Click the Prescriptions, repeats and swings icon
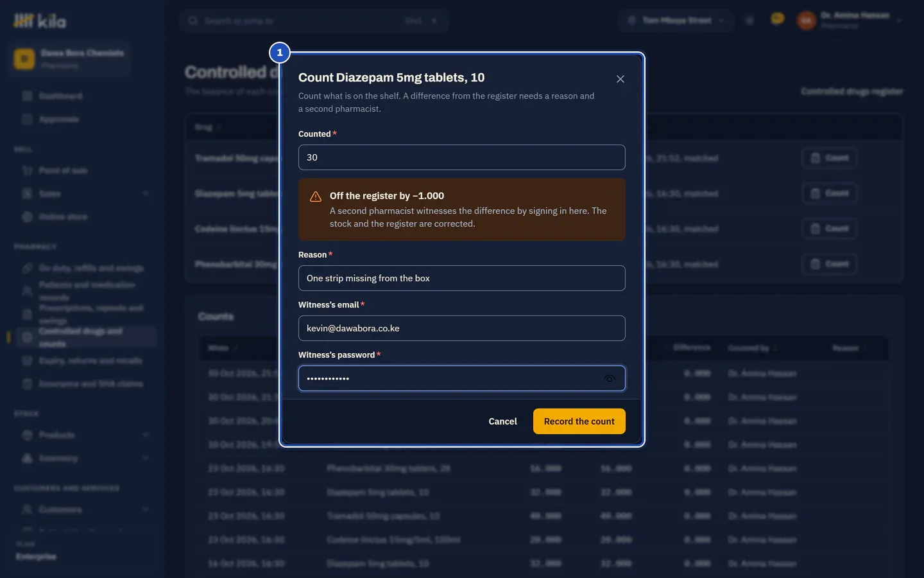This screenshot has width=924, height=578. click(x=27, y=314)
